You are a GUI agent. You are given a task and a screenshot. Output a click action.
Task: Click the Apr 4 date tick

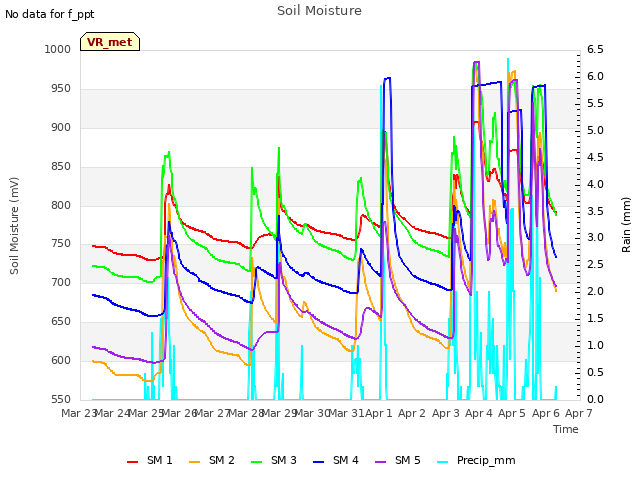point(479,413)
